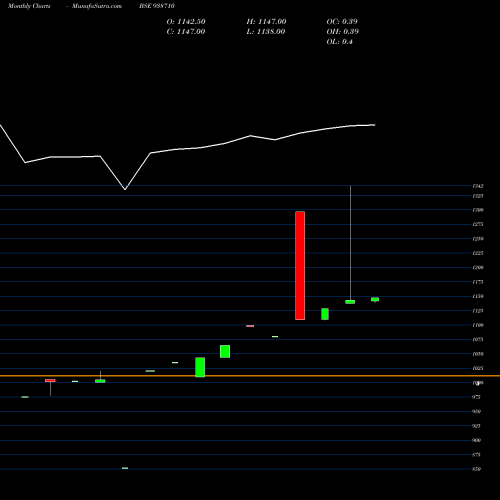Select the low value 'L: 1138.00'
The image size is (500, 500).
click(266, 32)
